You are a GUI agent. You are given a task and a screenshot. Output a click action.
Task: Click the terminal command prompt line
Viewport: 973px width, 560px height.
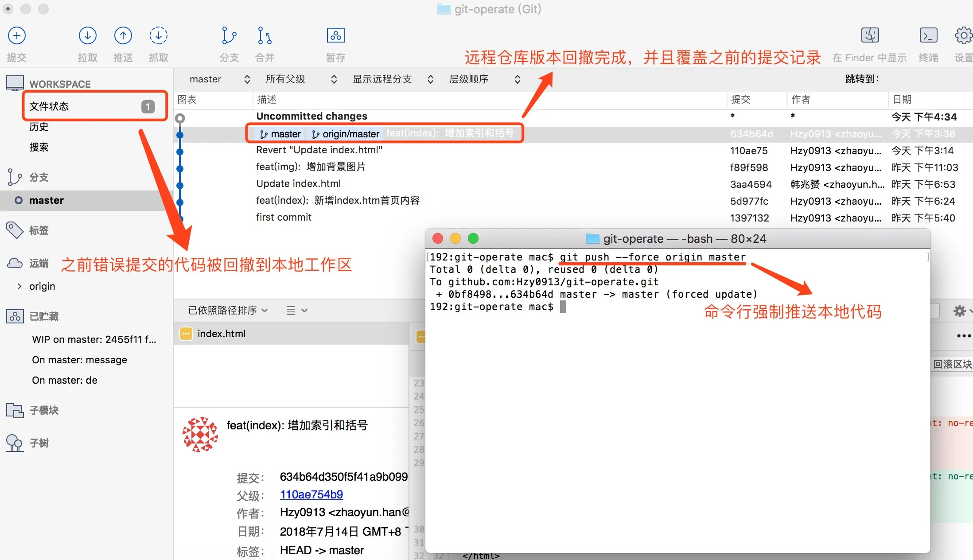tap(498, 307)
